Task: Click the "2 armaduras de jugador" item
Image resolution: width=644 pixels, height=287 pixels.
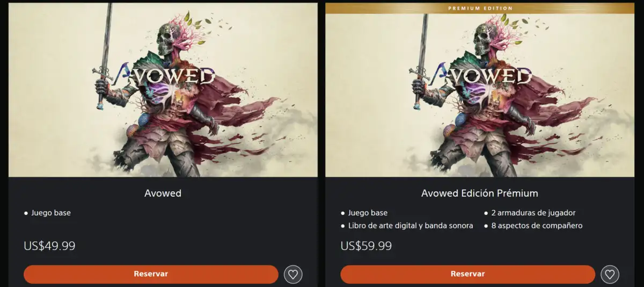Action: (533, 213)
